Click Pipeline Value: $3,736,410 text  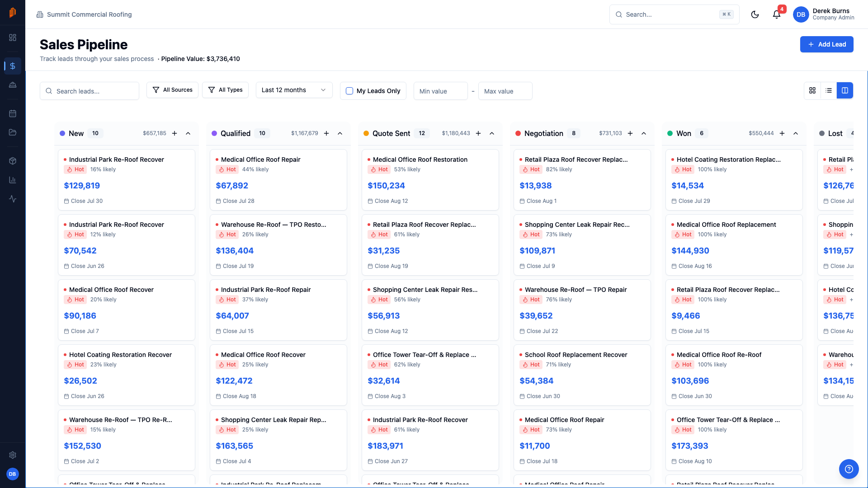(201, 59)
